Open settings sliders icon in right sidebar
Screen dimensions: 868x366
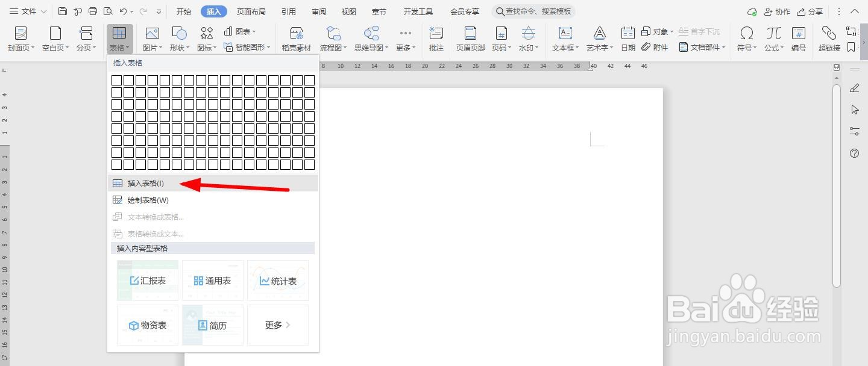point(854,131)
